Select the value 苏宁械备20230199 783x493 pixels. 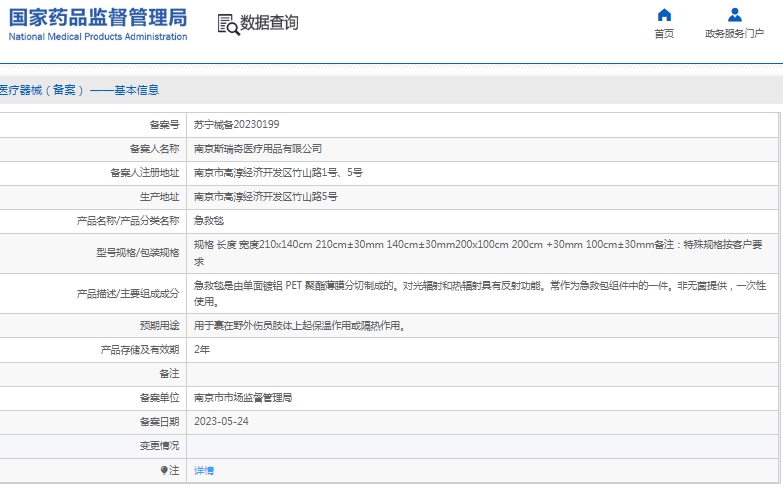[237, 124]
